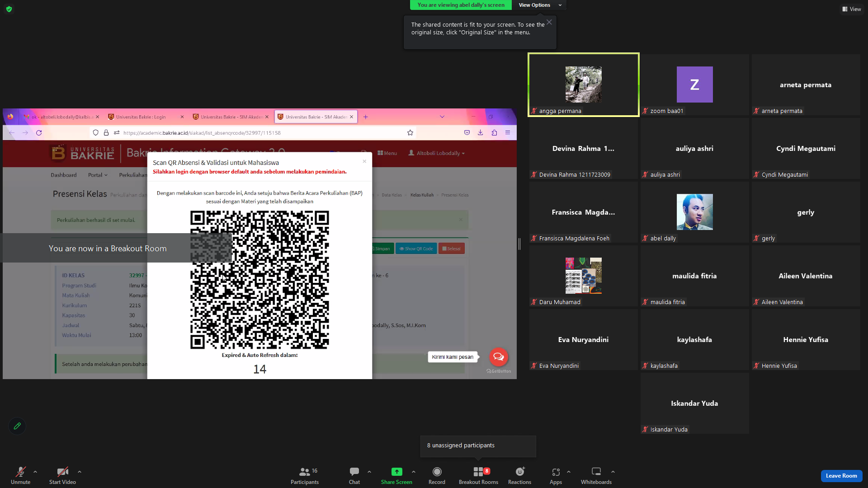Viewport: 868px width, 488px height.
Task: Select zoom baa01 participant tile
Action: [694, 85]
